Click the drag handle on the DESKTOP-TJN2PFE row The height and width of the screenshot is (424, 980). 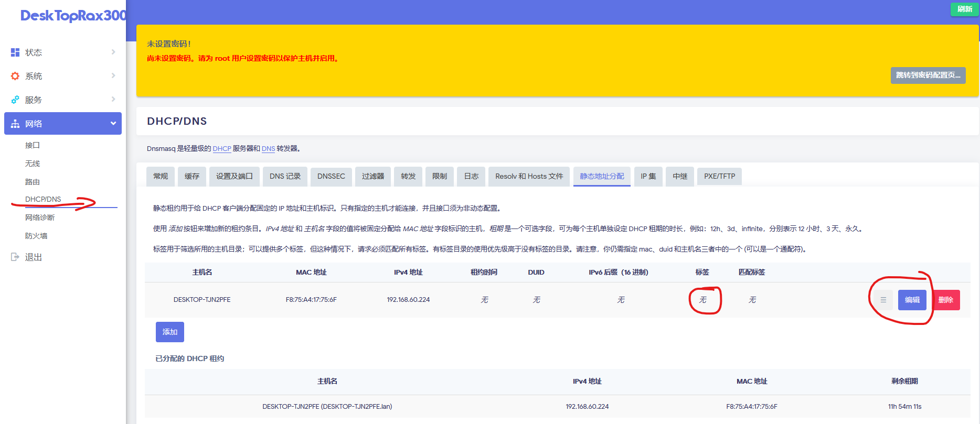click(x=883, y=300)
